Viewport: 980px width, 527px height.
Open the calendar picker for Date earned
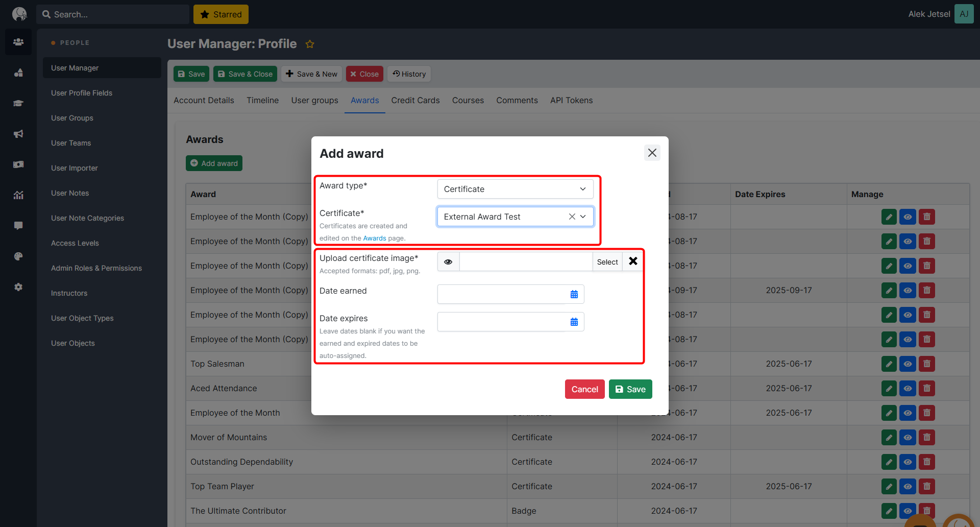click(x=574, y=294)
